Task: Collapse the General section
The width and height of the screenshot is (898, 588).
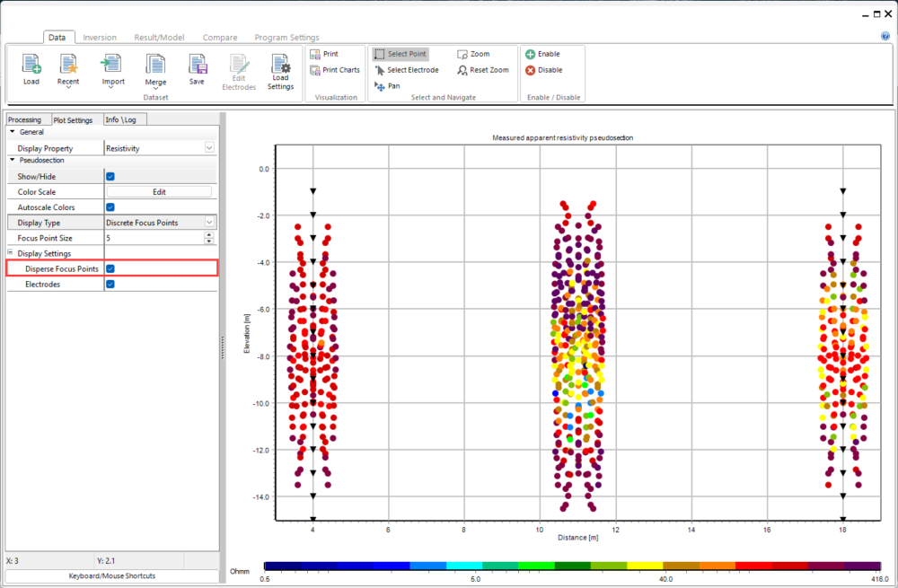Action: point(12,132)
